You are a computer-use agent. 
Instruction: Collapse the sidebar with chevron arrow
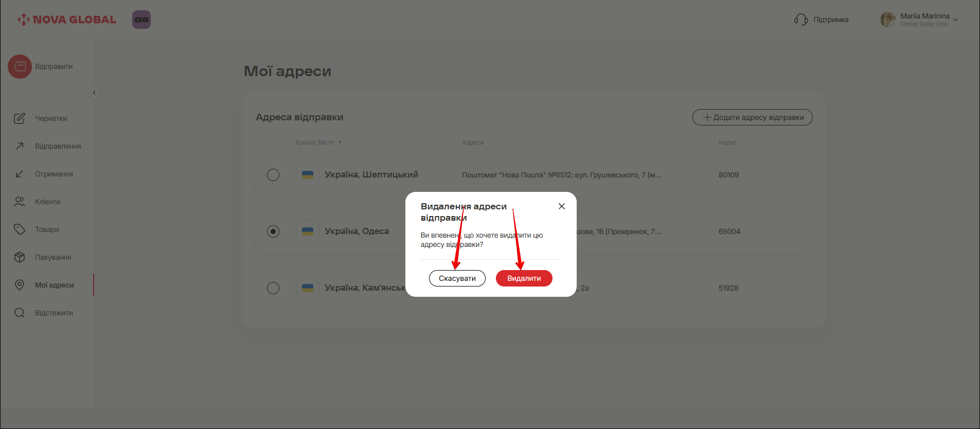94,93
